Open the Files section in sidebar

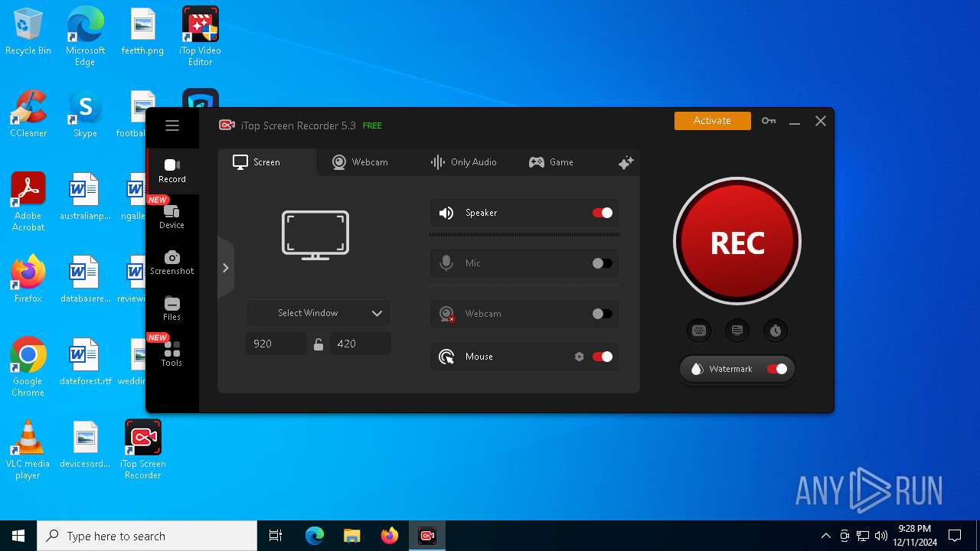click(172, 309)
